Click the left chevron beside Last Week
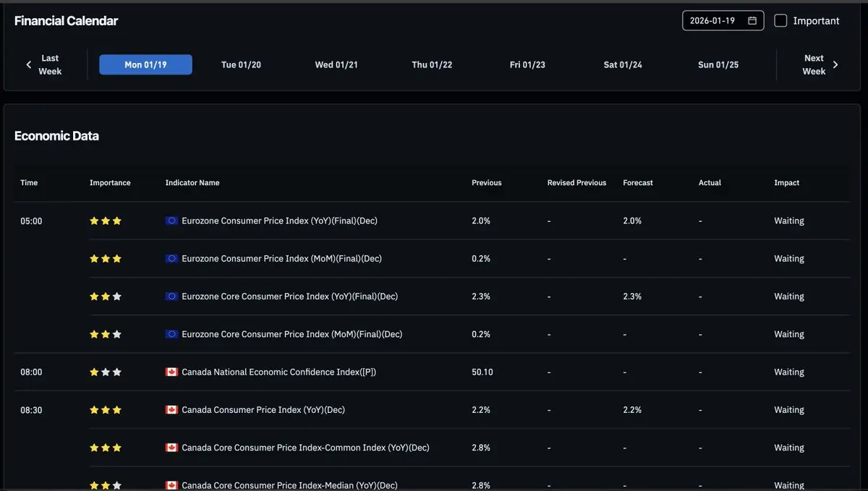Viewport: 868px width, 491px height. pyautogui.click(x=29, y=64)
